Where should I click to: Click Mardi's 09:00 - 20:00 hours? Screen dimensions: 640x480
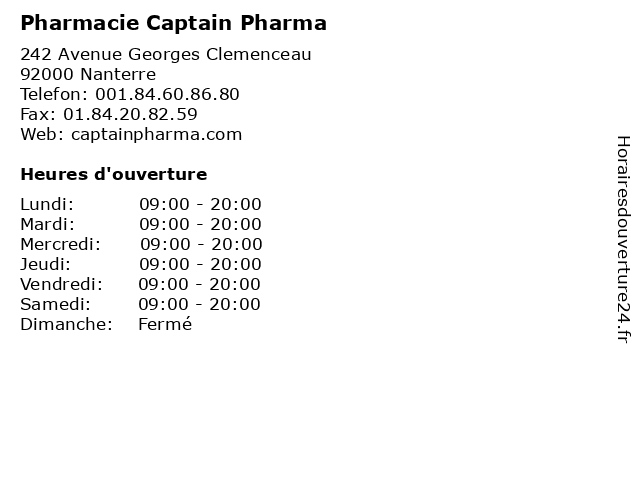click(x=200, y=224)
